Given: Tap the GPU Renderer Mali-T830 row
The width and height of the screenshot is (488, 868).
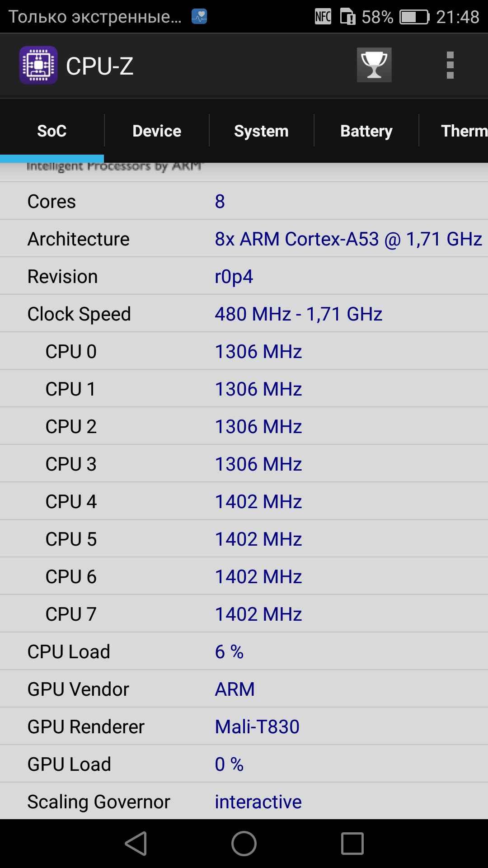Looking at the screenshot, I should [244, 726].
